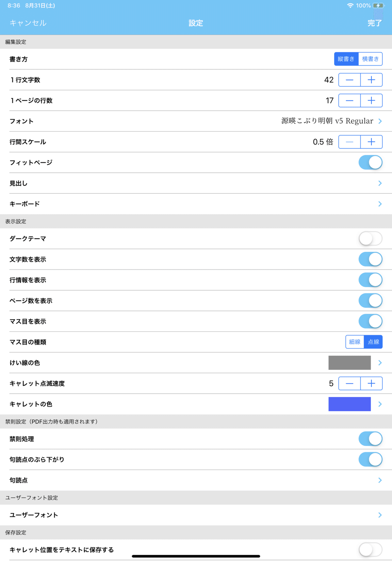Click the battery status icon
Screen dimensions: 392x561
[x=378, y=6]
